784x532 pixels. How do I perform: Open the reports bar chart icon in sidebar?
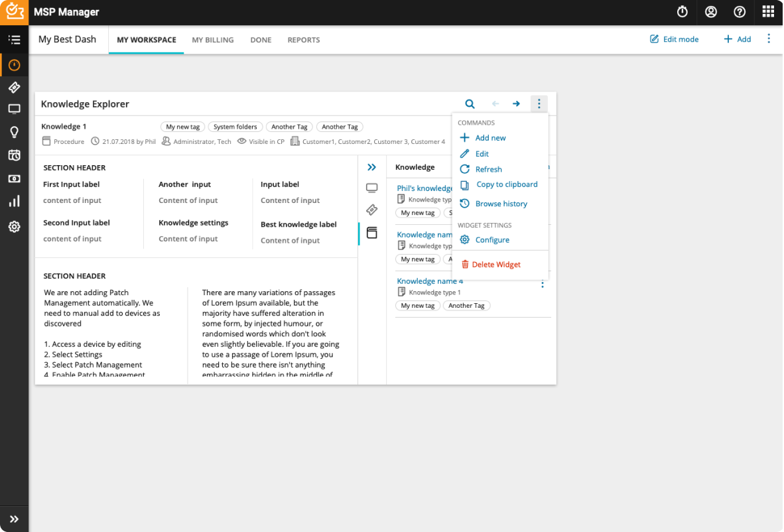click(x=14, y=201)
